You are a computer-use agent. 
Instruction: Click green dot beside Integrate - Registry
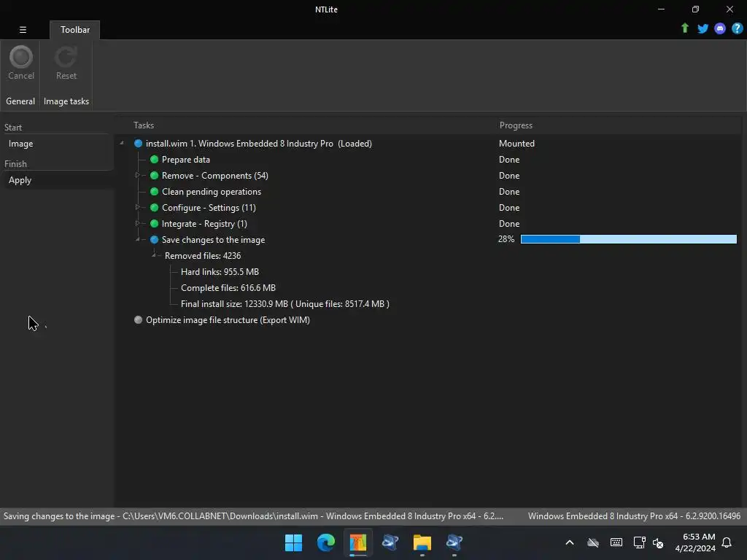tap(154, 223)
